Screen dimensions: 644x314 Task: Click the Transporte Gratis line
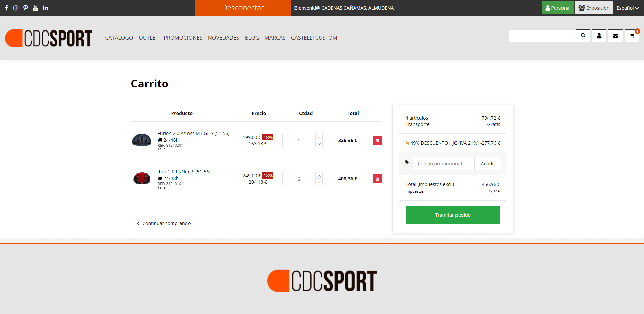tap(453, 124)
